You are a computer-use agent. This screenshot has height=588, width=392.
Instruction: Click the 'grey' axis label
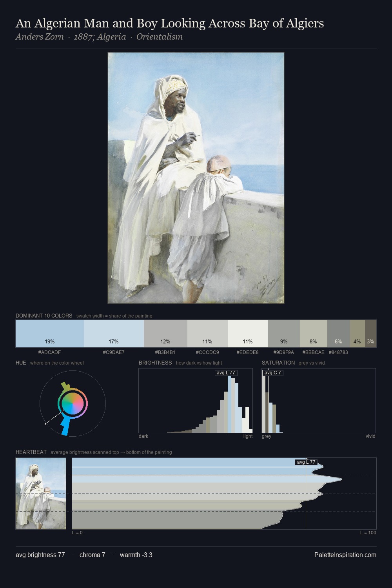(x=267, y=436)
